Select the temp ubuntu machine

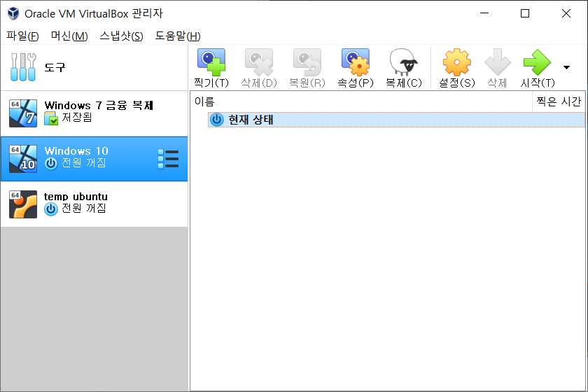click(x=94, y=204)
